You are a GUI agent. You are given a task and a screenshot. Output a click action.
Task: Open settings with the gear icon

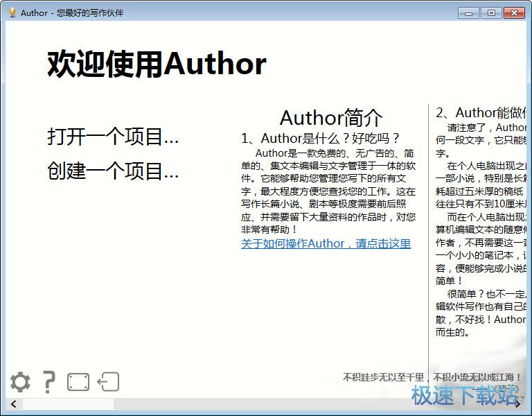20,382
